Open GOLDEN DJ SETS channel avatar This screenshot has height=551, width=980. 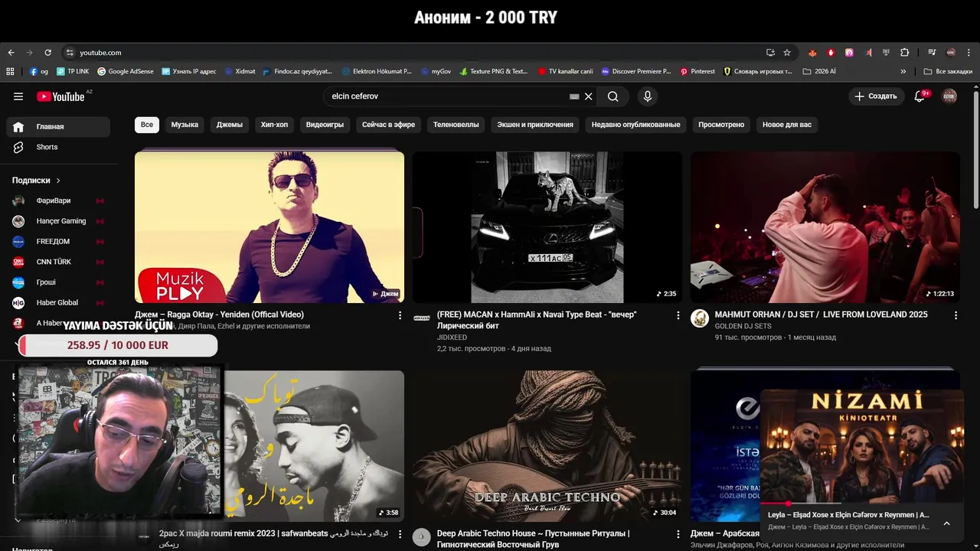tap(700, 318)
